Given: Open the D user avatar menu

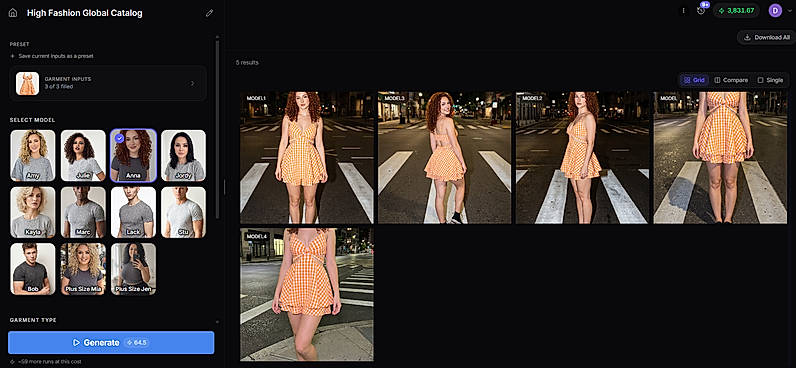Looking at the screenshot, I should click(775, 10).
